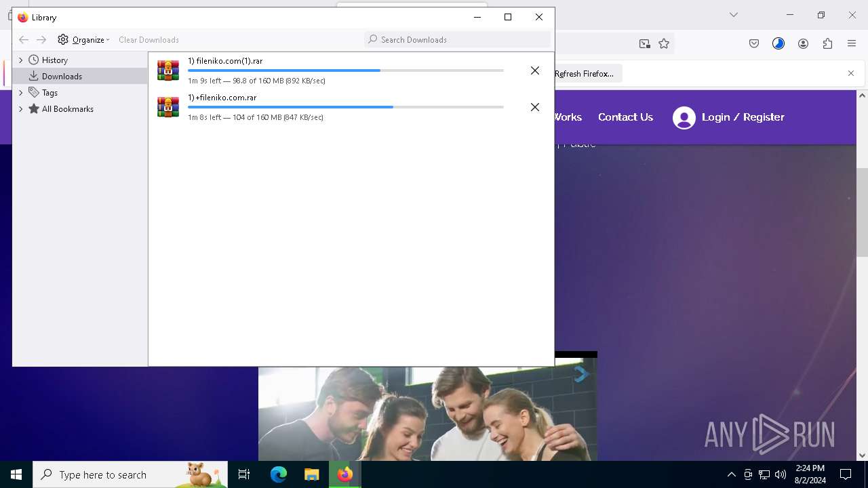Open Save to Pocket in Firefox
This screenshot has height=488, width=868.
(754, 43)
